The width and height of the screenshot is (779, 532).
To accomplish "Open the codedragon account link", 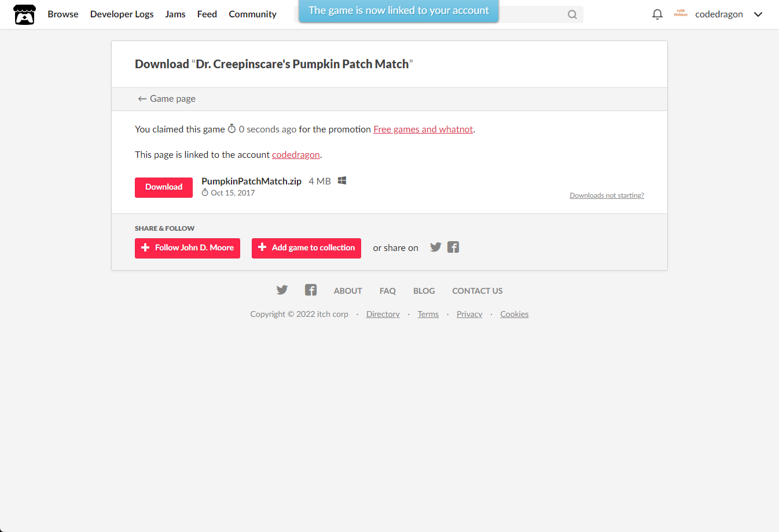I will tap(296, 155).
